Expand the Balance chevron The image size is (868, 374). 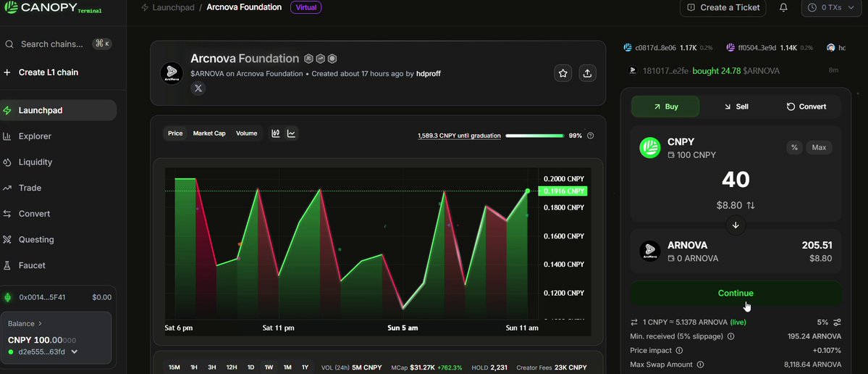coord(40,323)
